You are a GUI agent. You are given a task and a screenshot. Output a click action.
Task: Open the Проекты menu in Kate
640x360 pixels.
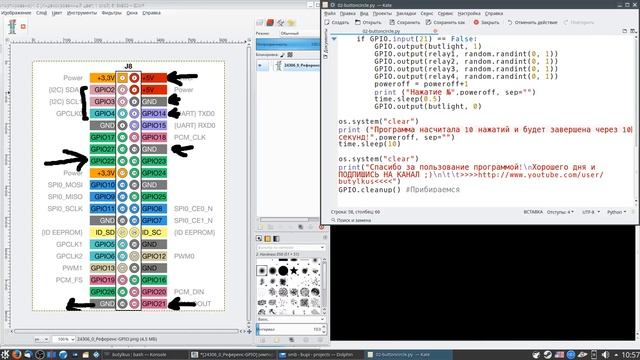pos(382,13)
